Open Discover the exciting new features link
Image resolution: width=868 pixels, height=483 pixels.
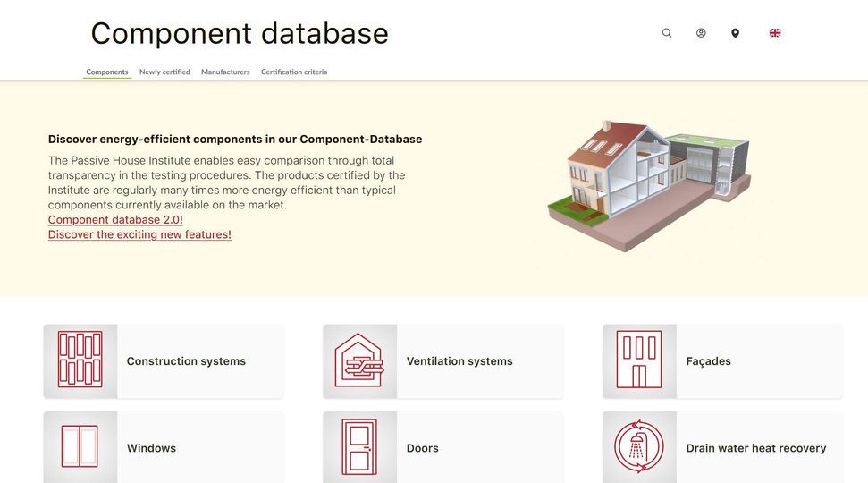tap(139, 234)
